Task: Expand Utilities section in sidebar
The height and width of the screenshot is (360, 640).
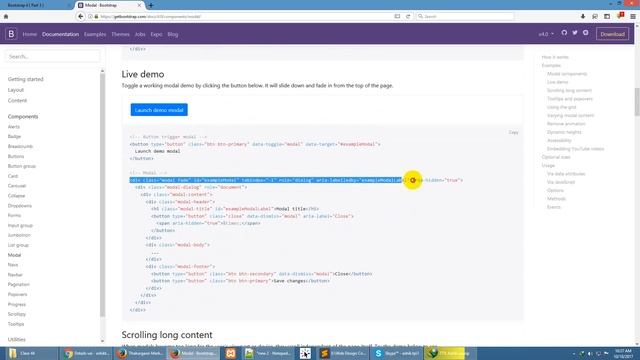Action: [x=17, y=339]
